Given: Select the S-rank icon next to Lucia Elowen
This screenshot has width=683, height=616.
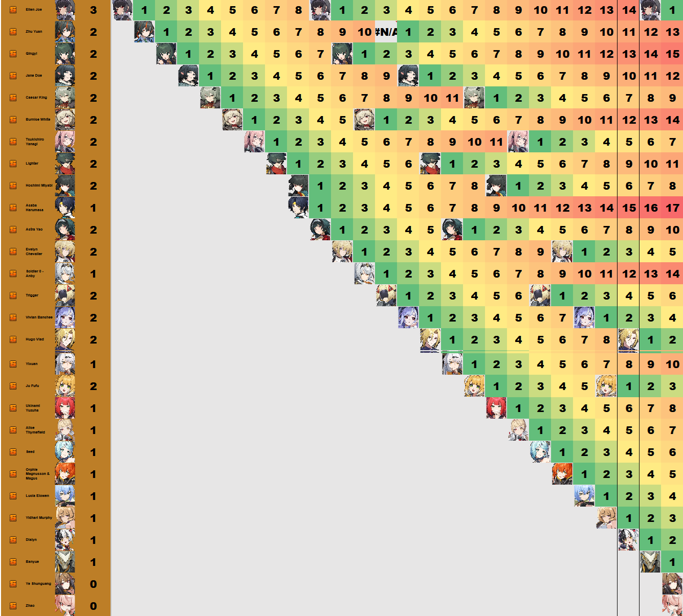Looking at the screenshot, I should [13, 496].
